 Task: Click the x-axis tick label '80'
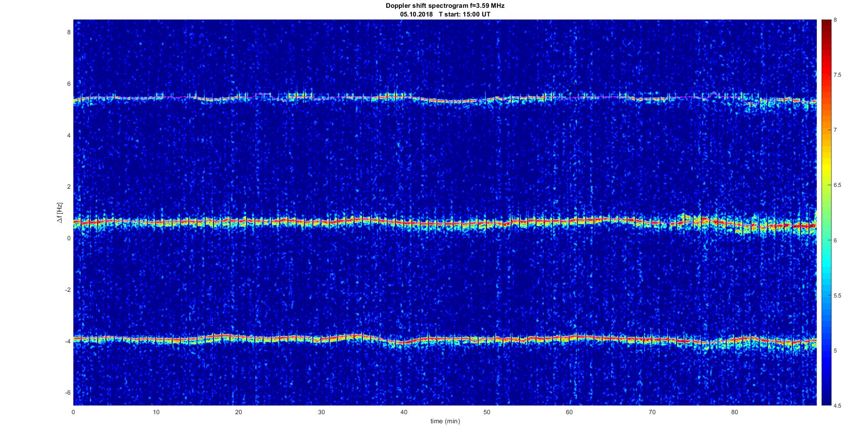click(x=734, y=412)
